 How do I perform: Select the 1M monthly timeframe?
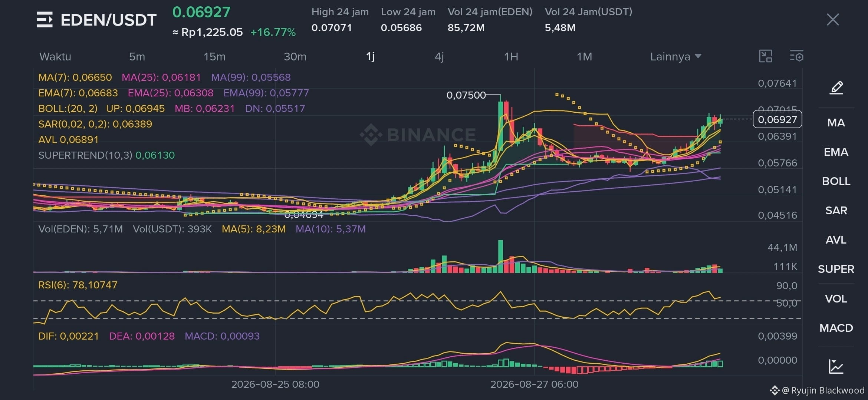coord(584,57)
